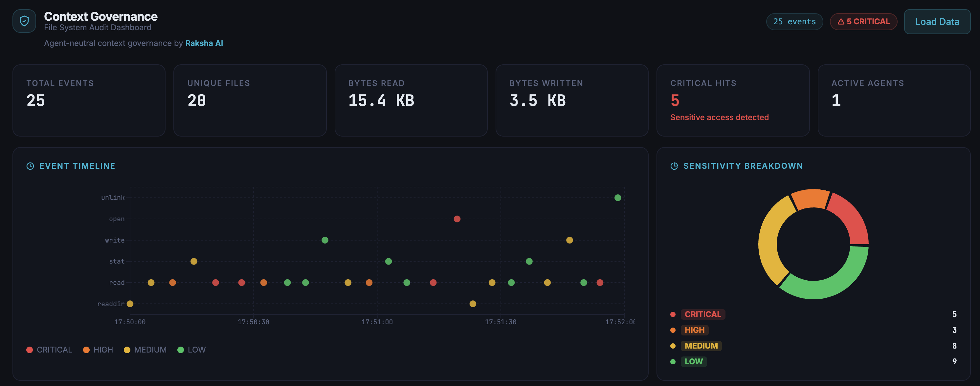The height and width of the screenshot is (386, 980).
Task: Click the Sensitive access detected text
Action: point(720,118)
